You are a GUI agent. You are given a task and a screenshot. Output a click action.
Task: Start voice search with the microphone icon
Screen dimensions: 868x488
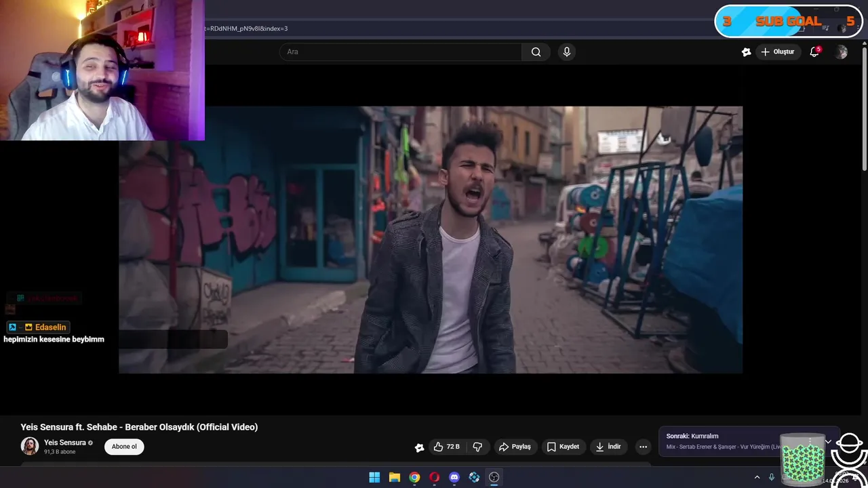567,52
